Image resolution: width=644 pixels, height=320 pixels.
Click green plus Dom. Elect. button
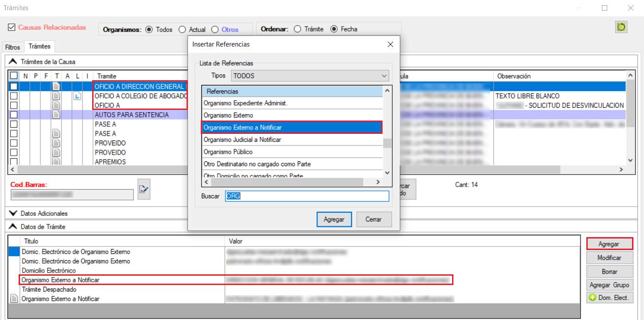(x=609, y=298)
